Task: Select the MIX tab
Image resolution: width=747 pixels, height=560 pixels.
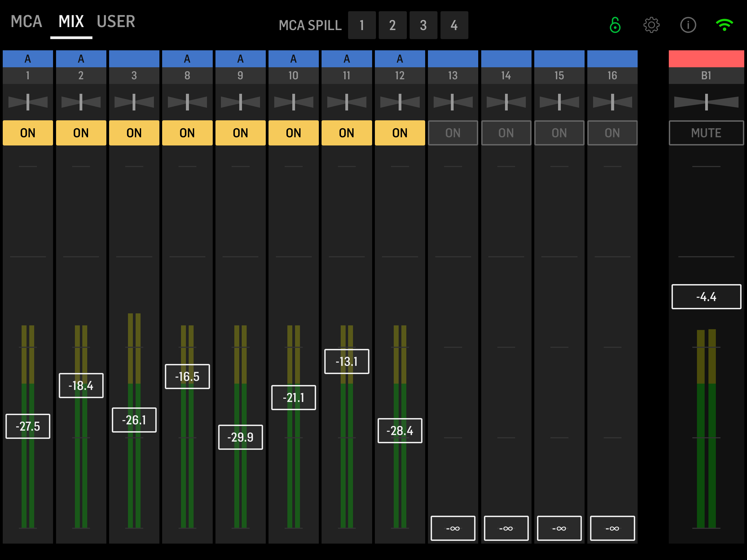Action: [x=71, y=22]
